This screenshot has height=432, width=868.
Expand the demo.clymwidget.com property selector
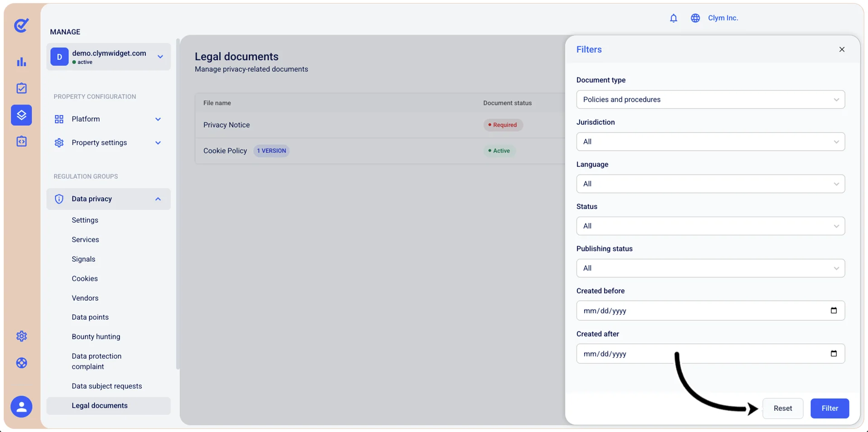[108, 57]
